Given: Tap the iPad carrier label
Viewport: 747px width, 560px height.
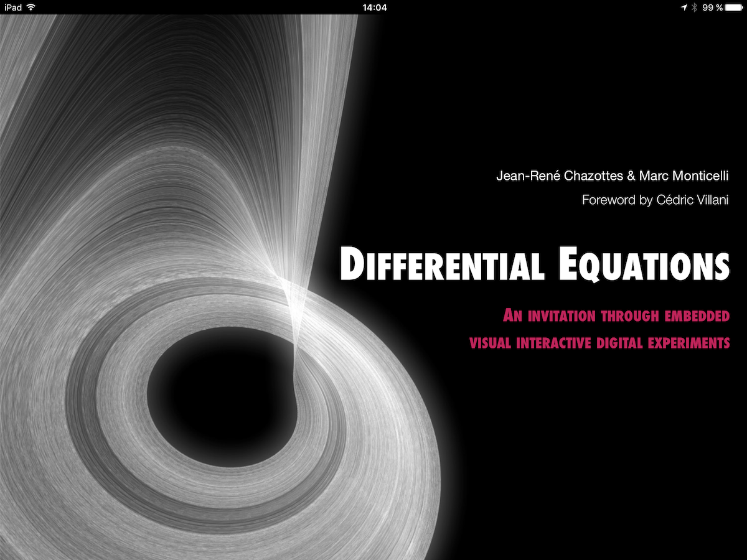Looking at the screenshot, I should [x=12, y=7].
